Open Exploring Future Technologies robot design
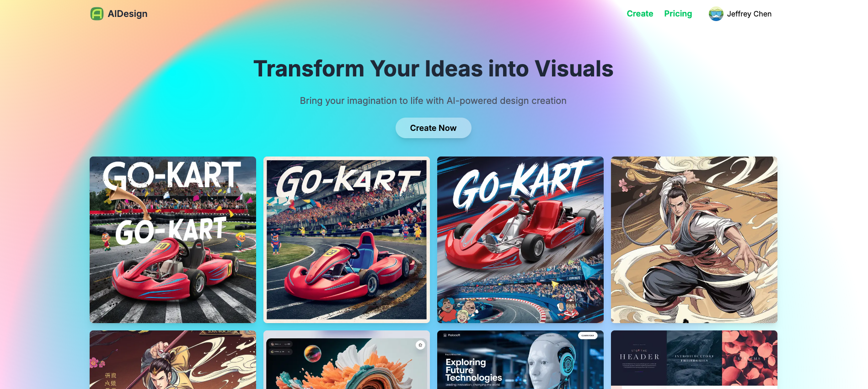This screenshot has height=389, width=868. (x=520, y=360)
